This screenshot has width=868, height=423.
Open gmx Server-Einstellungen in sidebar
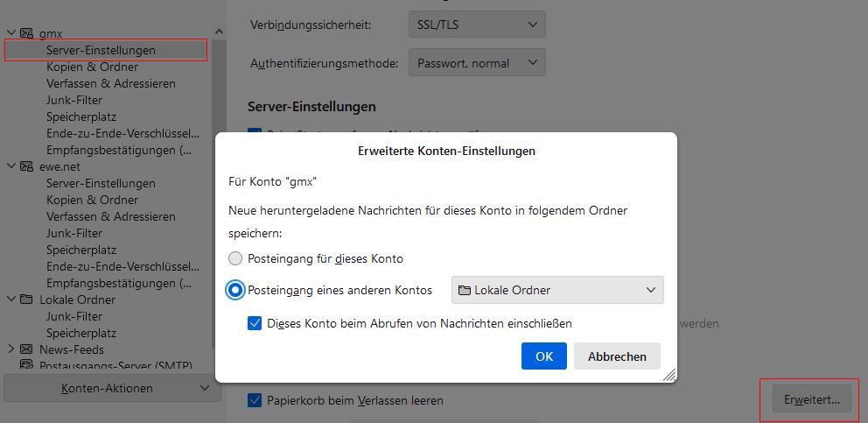click(x=101, y=50)
